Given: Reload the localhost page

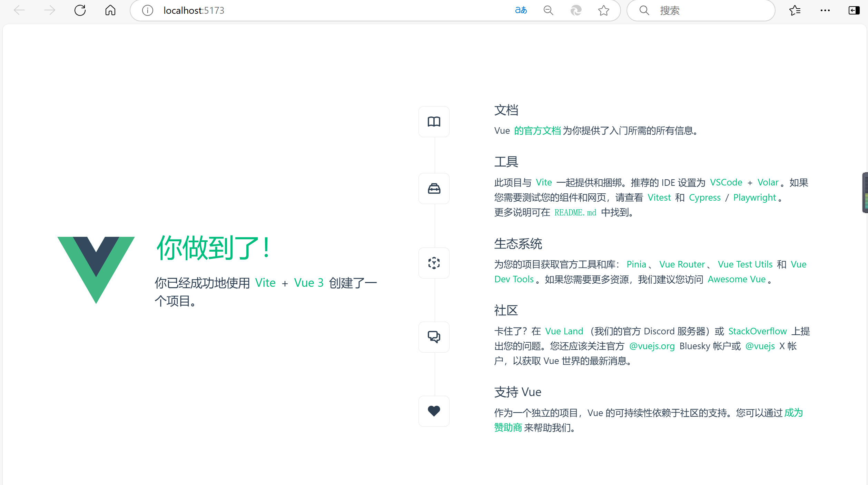Looking at the screenshot, I should (80, 10).
